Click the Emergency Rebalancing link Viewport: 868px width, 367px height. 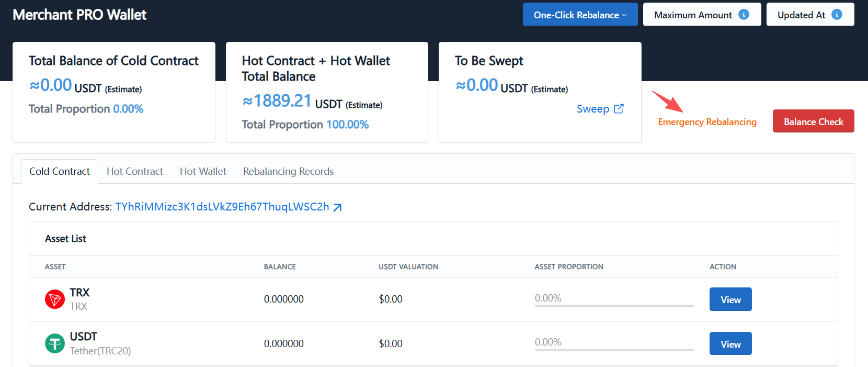point(707,122)
